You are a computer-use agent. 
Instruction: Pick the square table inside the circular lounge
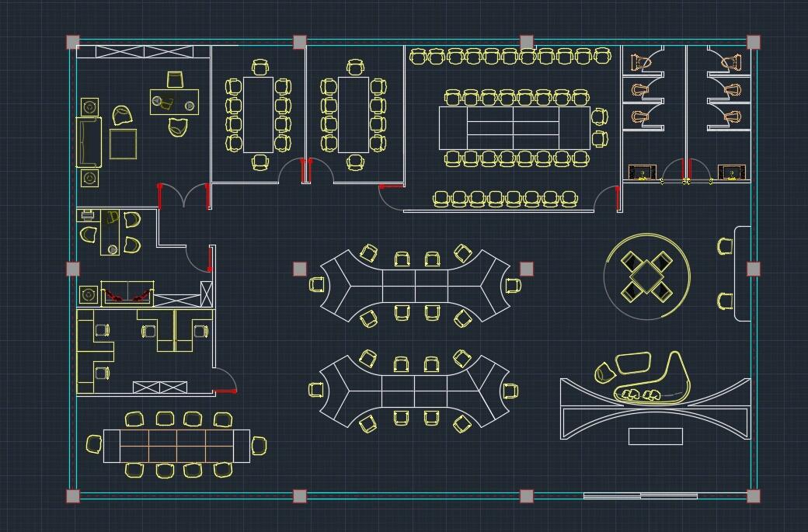pos(646,276)
